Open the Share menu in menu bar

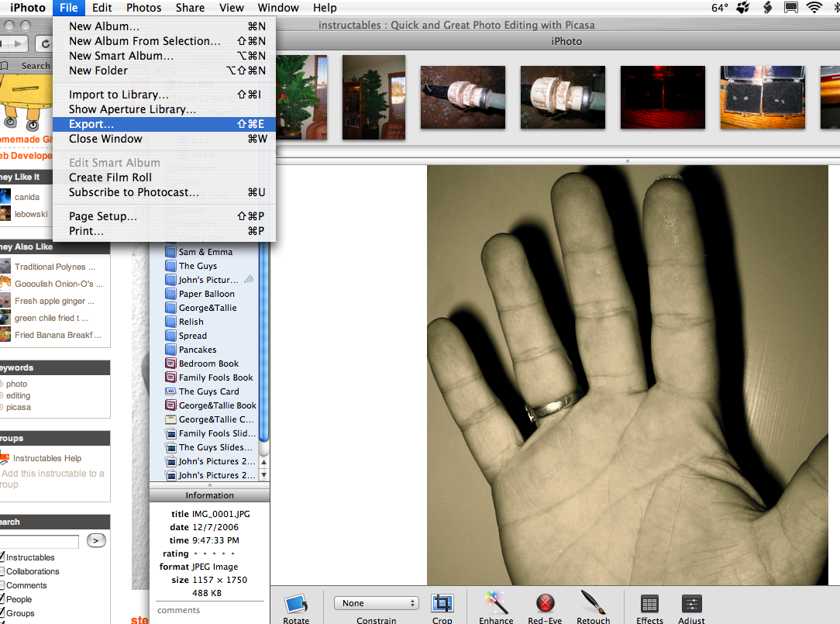(x=190, y=8)
